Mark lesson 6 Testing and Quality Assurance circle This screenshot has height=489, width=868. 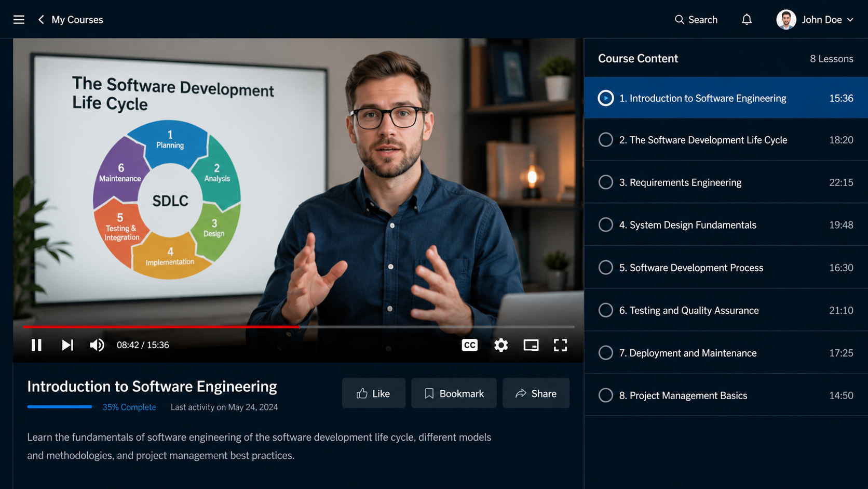(605, 310)
